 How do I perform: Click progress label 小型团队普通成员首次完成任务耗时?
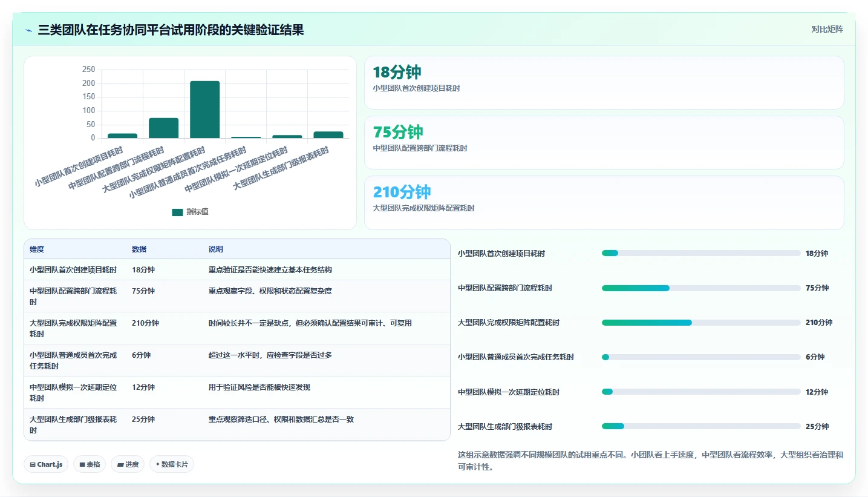pos(516,357)
